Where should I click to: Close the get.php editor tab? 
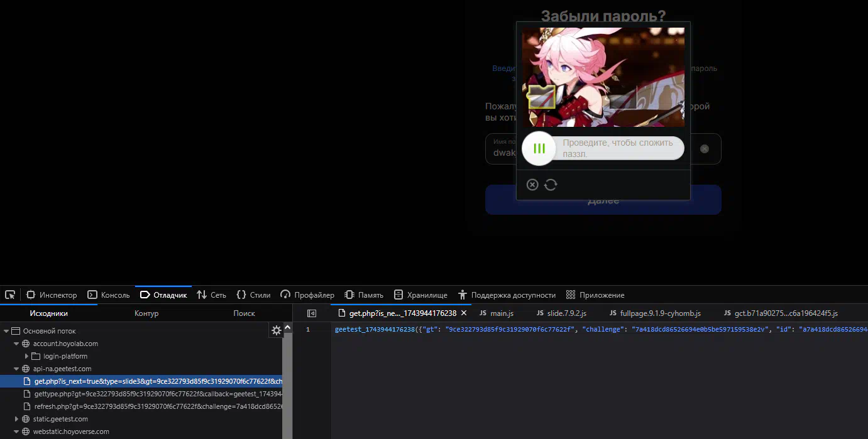[x=464, y=313]
